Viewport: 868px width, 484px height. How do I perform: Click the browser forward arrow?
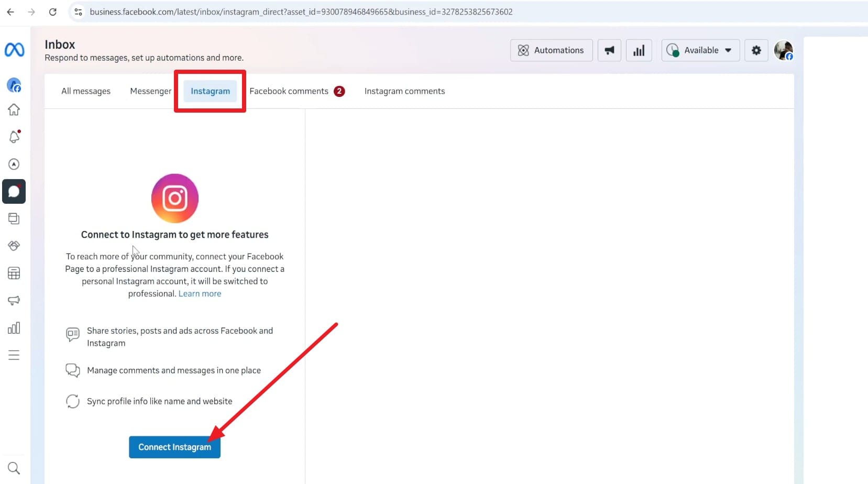pyautogui.click(x=31, y=12)
